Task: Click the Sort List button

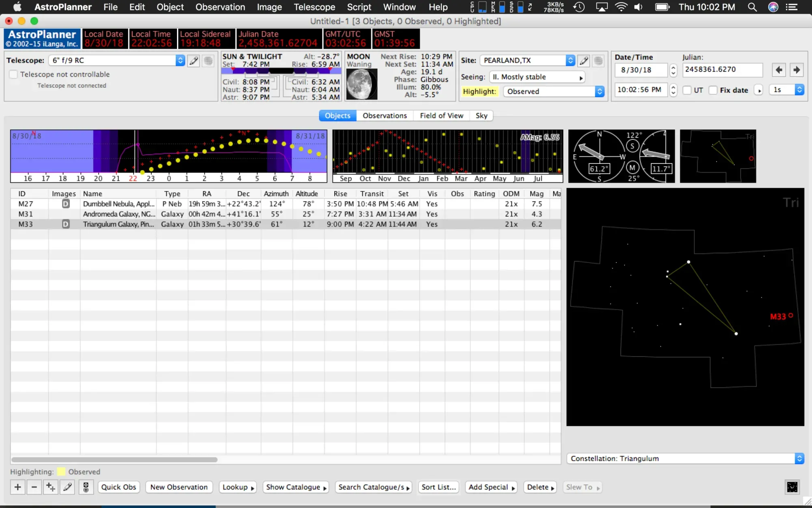Action: coord(438,487)
